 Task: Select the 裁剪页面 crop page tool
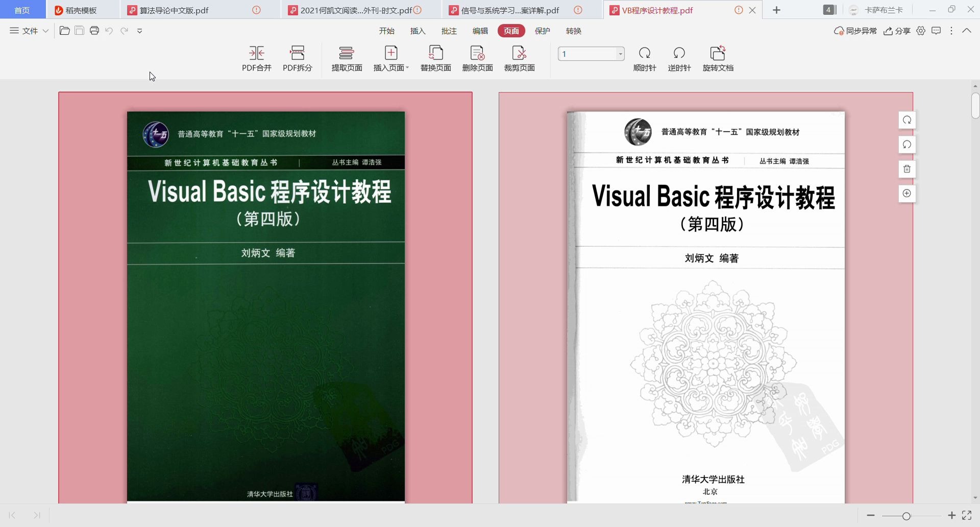tap(519, 59)
